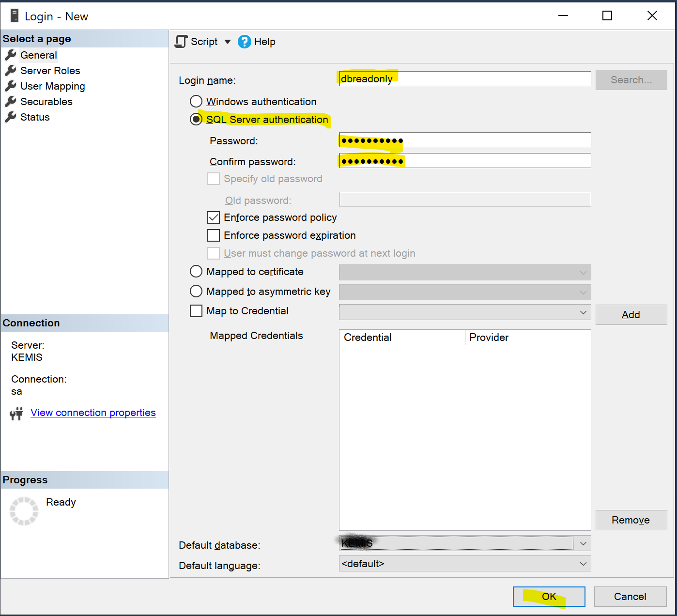This screenshot has height=616, width=677.
Task: Open the Help icon in the toolbar
Action: 245,42
